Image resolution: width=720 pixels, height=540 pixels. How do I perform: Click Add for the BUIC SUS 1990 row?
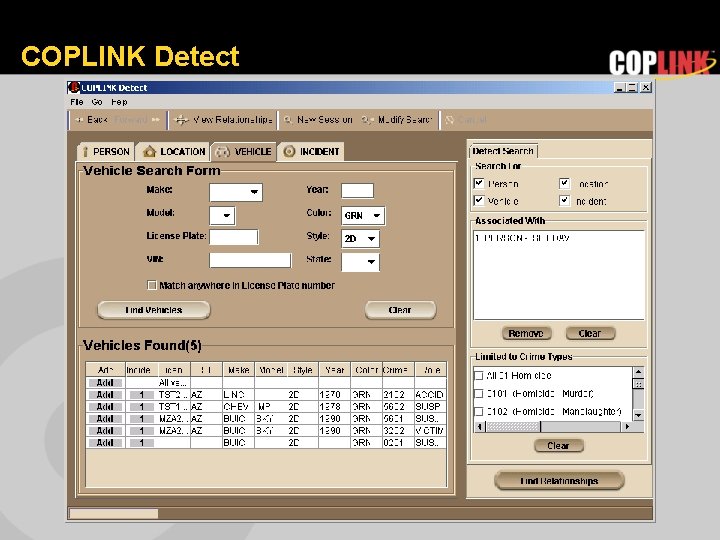pos(105,419)
